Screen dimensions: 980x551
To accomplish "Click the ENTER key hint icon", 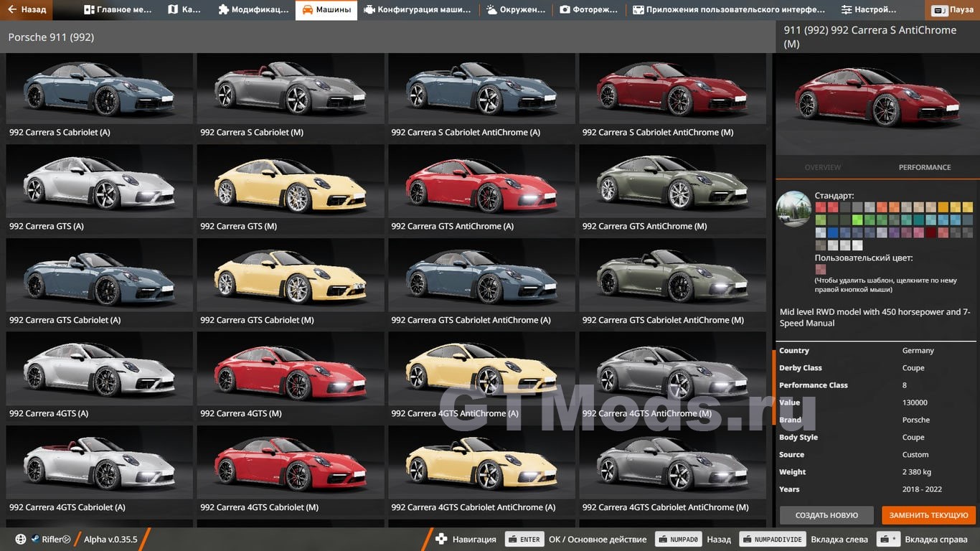I will click(x=524, y=539).
